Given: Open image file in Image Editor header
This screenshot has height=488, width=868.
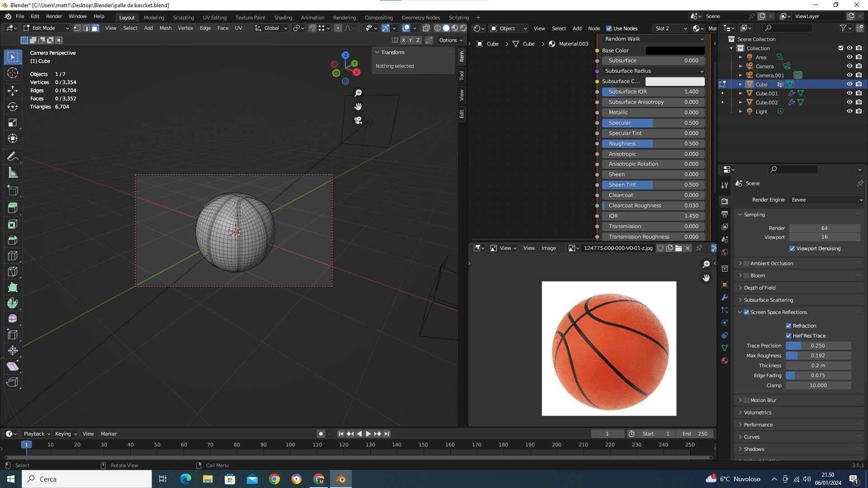Looking at the screenshot, I should [x=679, y=248].
